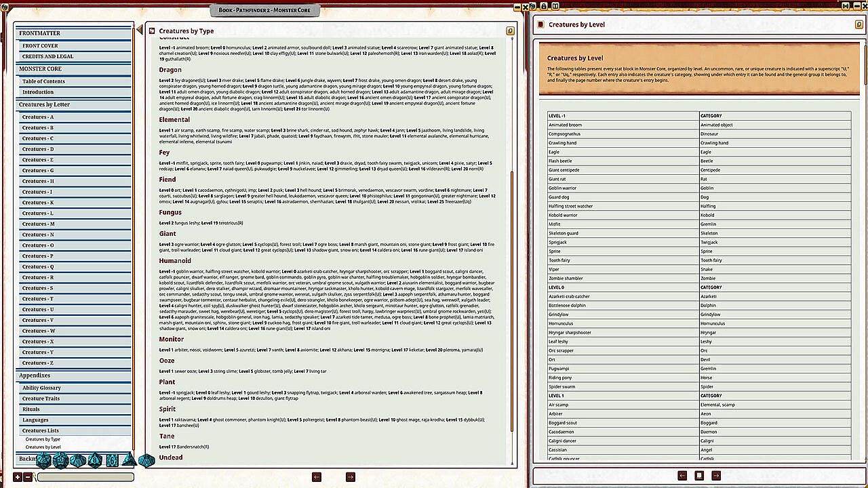Open the Table of Contents
The width and height of the screenshot is (868, 488).
coord(75,81)
